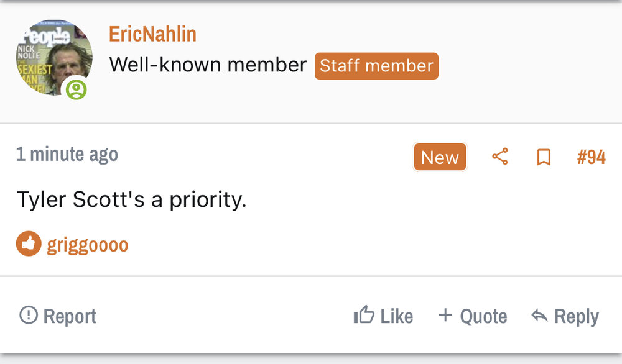Click the "Reply" text label
The image size is (622, 364).
pos(576,316)
